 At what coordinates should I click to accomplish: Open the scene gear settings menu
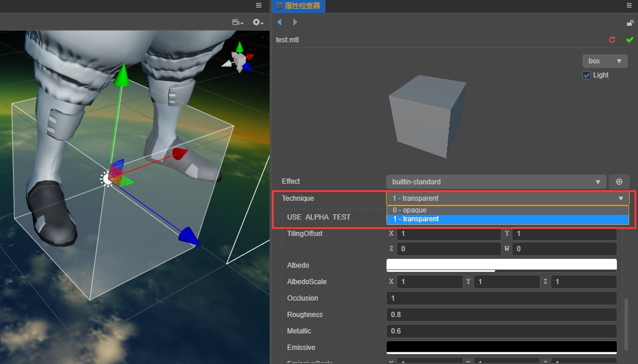(x=258, y=22)
